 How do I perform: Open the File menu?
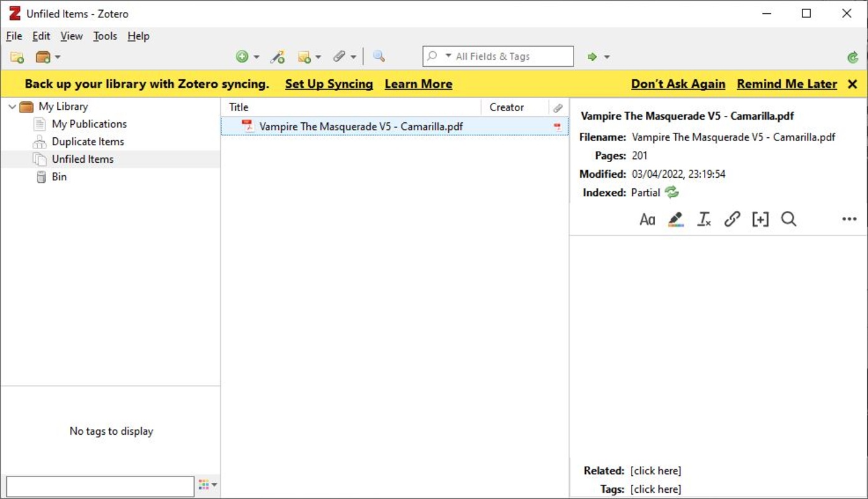point(14,36)
